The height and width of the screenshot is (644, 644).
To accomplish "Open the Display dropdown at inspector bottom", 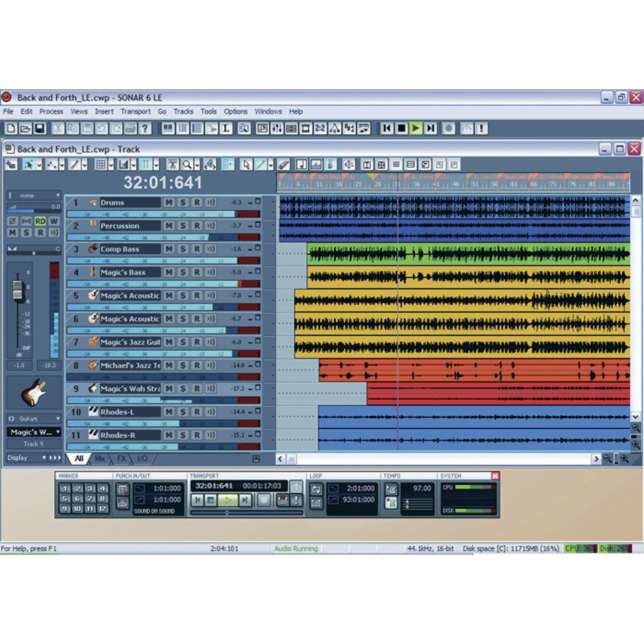I will (x=26, y=458).
